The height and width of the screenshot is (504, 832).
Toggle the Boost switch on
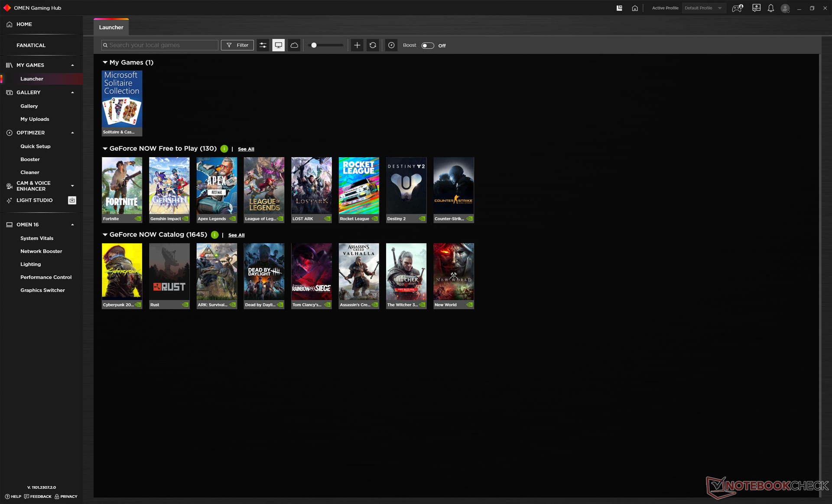point(428,45)
